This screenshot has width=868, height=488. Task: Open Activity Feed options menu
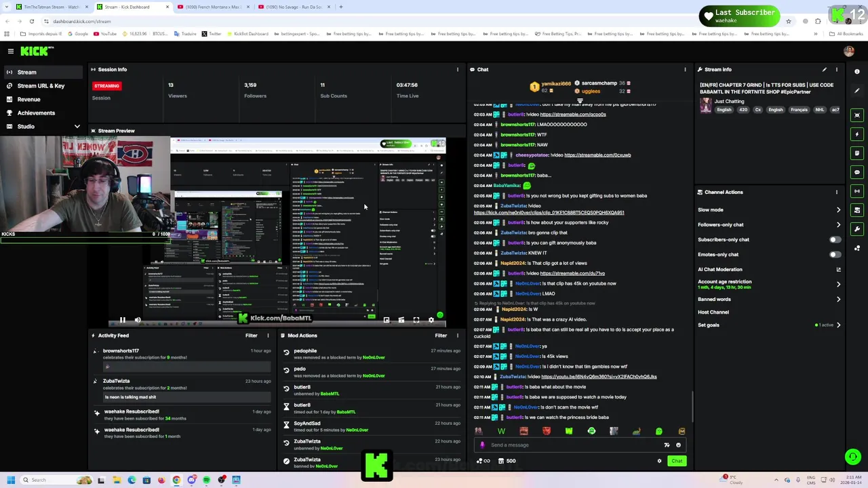[x=268, y=335]
